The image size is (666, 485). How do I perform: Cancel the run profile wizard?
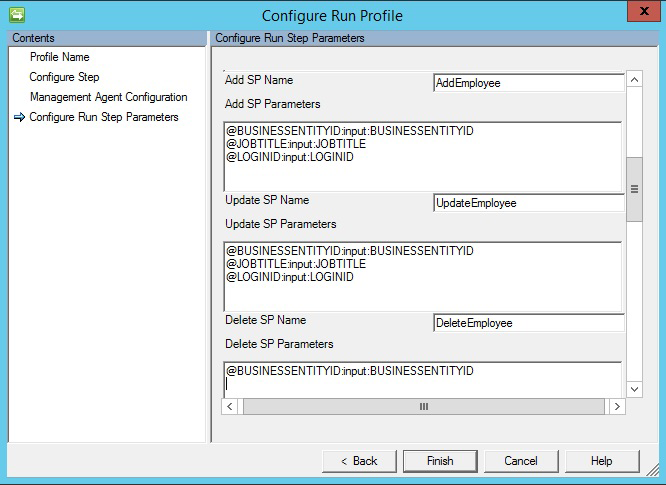pos(521,461)
